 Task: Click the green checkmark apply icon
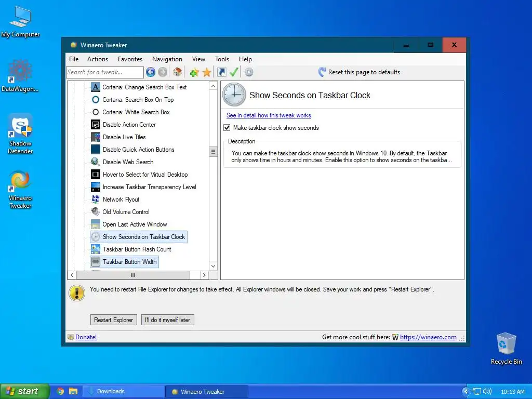234,72
